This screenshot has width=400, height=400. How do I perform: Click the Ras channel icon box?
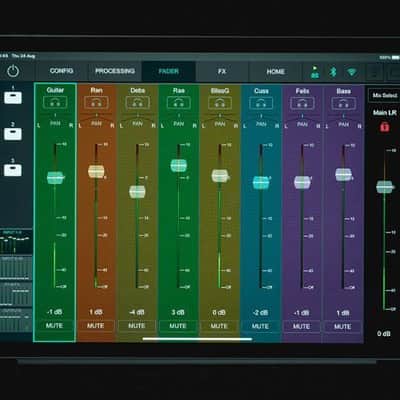pyautogui.click(x=179, y=103)
